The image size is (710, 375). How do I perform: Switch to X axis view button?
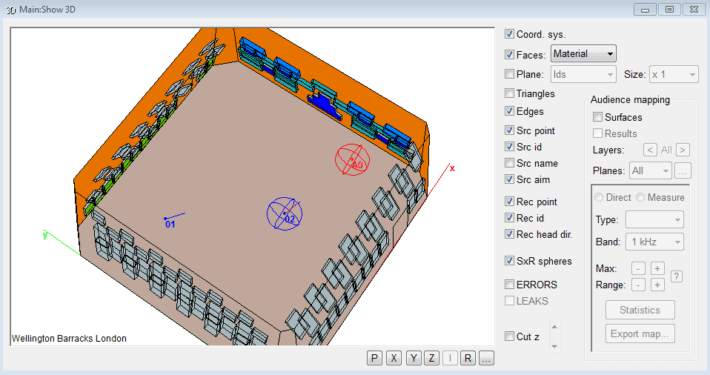click(394, 358)
